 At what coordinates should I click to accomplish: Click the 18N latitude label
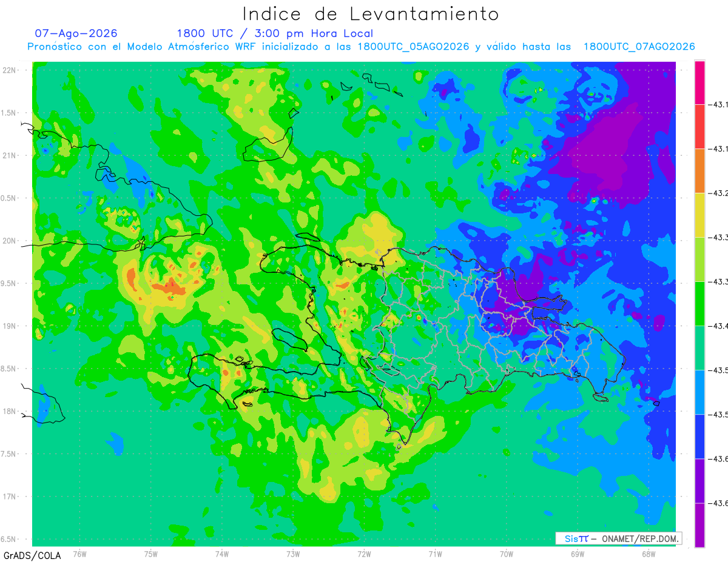pos(10,411)
